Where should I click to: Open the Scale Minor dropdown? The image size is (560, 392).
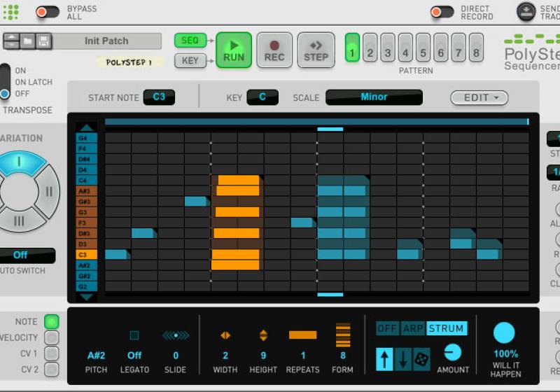coord(374,97)
